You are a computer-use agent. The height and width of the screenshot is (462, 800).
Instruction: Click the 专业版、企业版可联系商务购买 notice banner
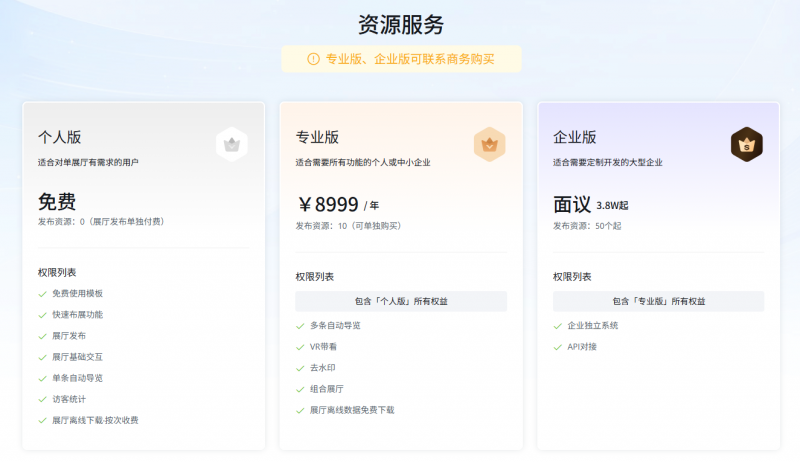click(x=401, y=59)
